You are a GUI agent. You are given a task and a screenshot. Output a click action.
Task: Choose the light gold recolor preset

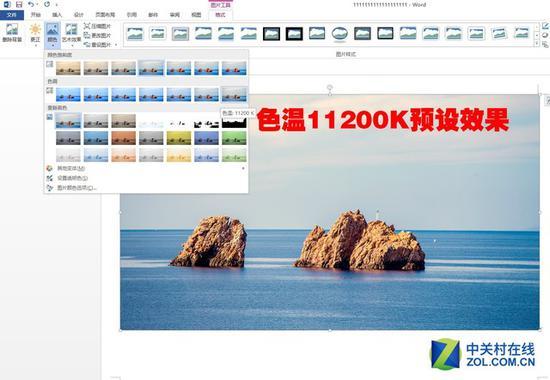pyautogui.click(x=179, y=155)
